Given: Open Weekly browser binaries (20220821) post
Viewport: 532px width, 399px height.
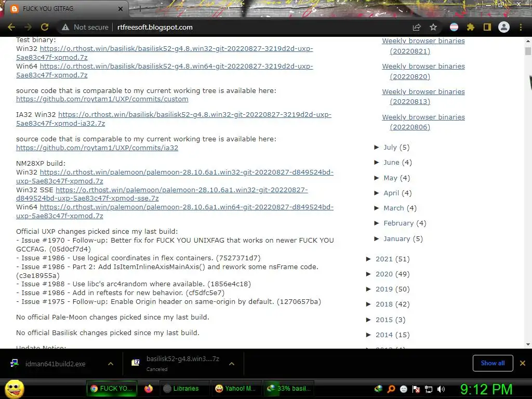Looking at the screenshot, I should [423, 46].
